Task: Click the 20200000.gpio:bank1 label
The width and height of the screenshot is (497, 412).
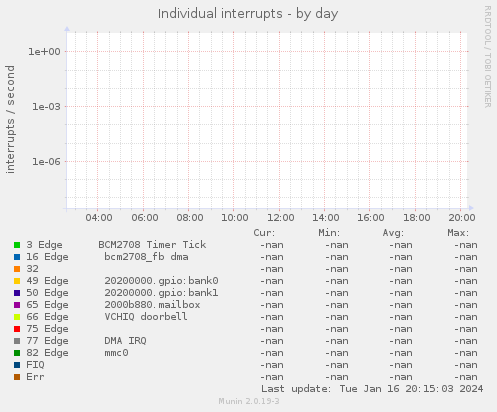Action: pyautogui.click(x=161, y=293)
